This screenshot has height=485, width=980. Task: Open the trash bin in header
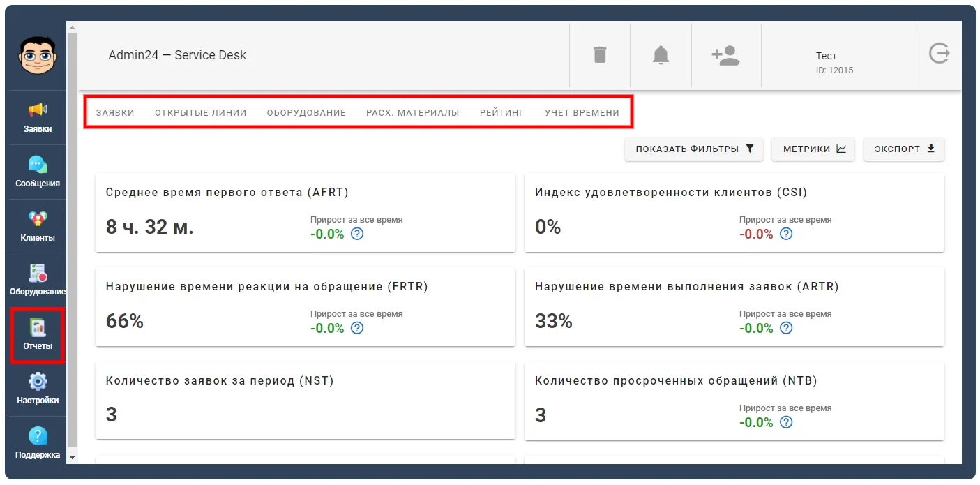pos(600,54)
